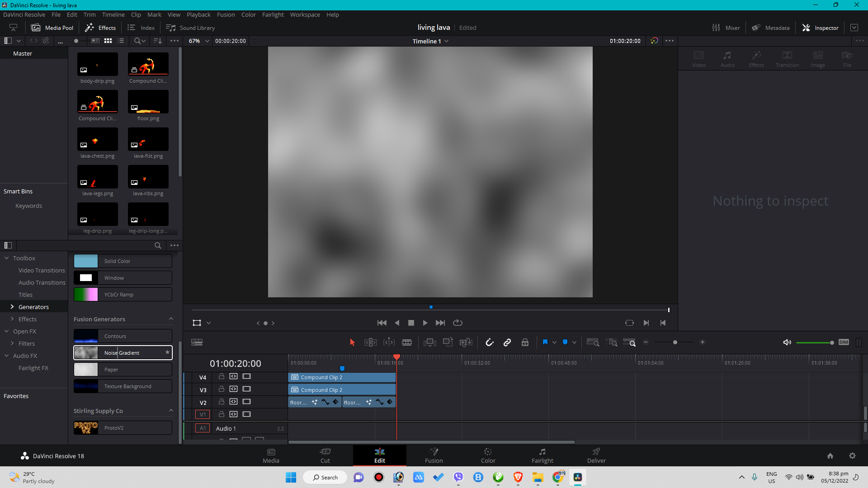The image size is (868, 488).
Task: Expand the Effects category in Toolbox
Action: (x=12, y=319)
